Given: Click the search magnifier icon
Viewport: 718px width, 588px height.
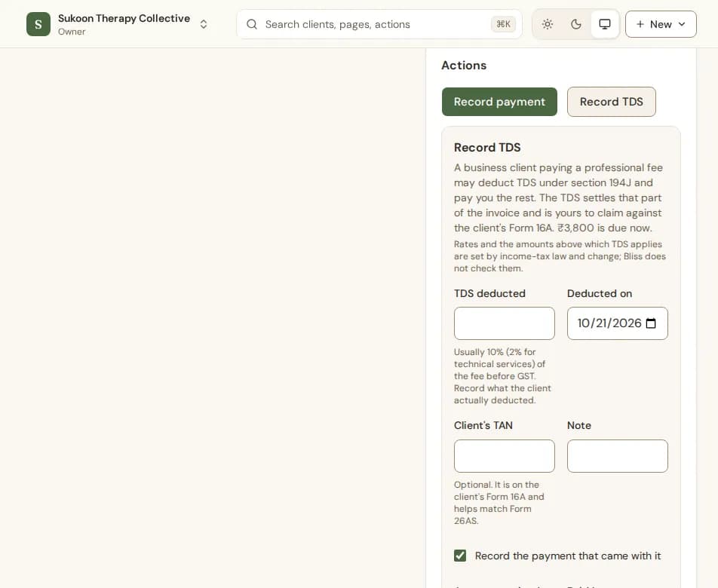Looking at the screenshot, I should 252,24.
